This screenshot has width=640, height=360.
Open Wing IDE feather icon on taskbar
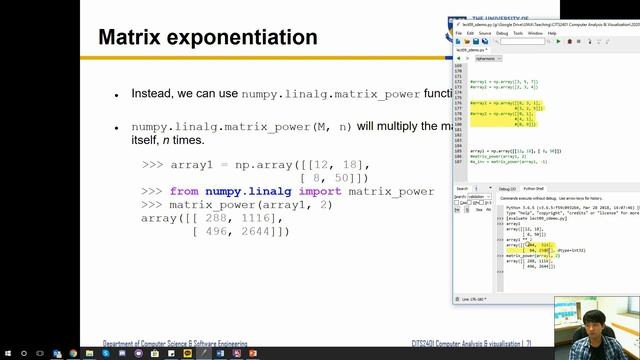coord(204,353)
